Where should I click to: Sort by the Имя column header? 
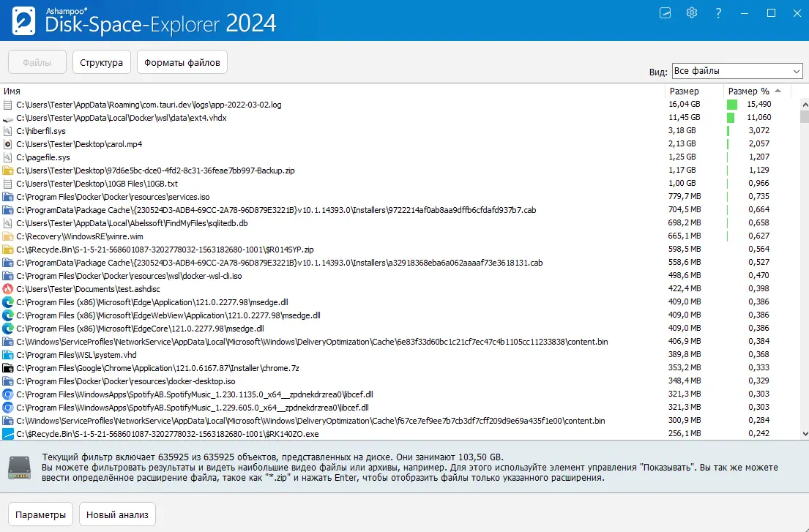333,91
